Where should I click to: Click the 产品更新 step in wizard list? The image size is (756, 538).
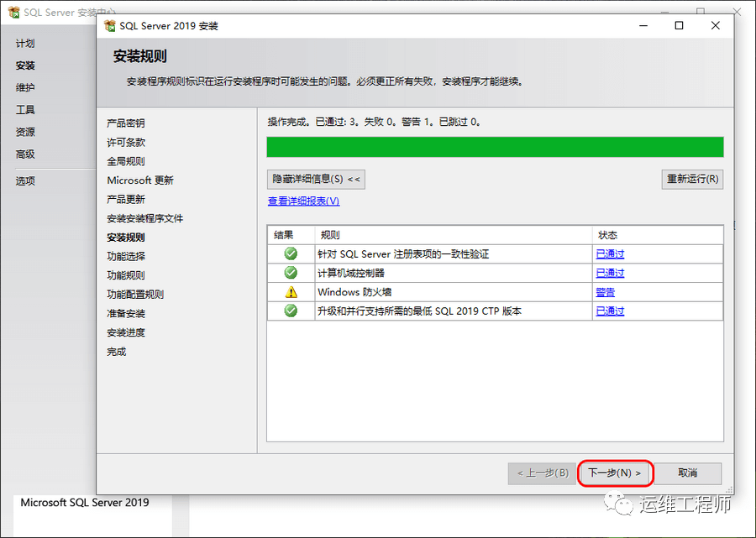tap(126, 200)
